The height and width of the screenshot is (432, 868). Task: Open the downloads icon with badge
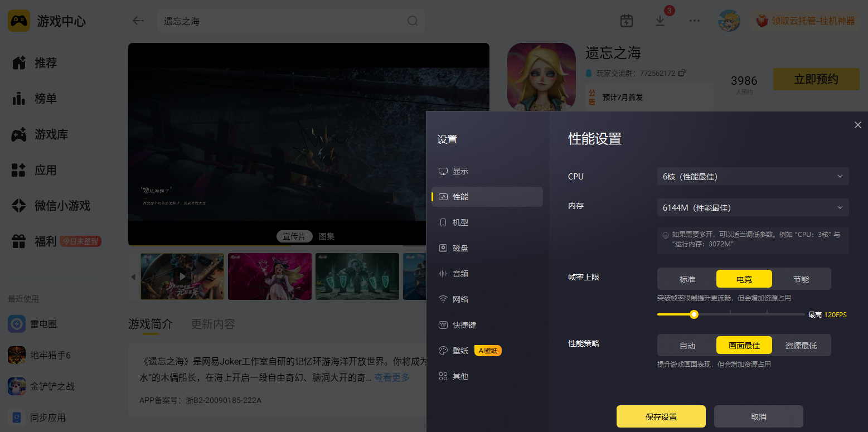[660, 21]
